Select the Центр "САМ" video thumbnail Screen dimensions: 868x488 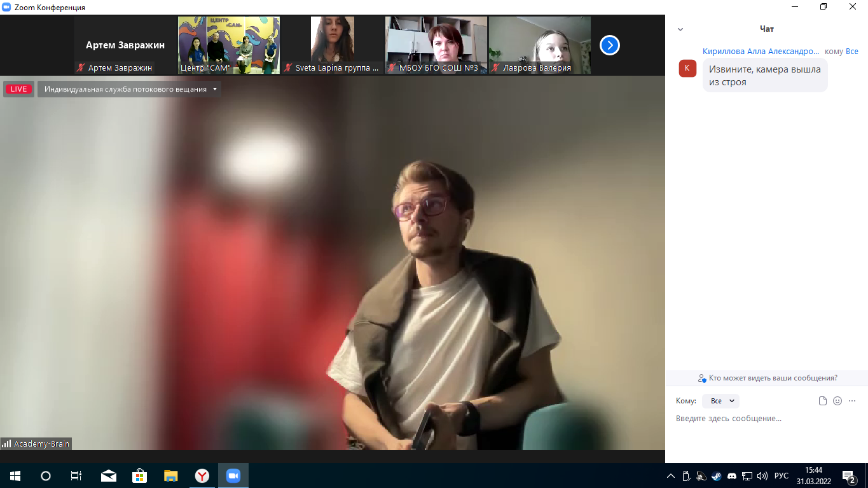click(x=229, y=45)
